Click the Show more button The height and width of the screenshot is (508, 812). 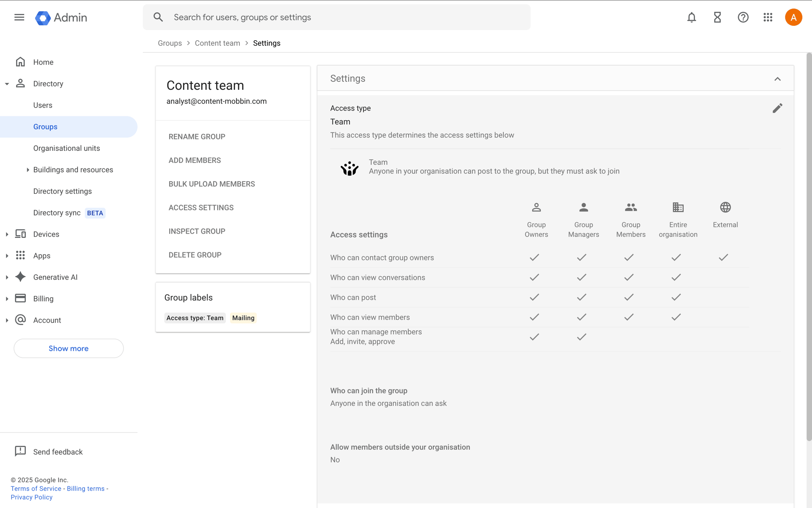(x=69, y=348)
